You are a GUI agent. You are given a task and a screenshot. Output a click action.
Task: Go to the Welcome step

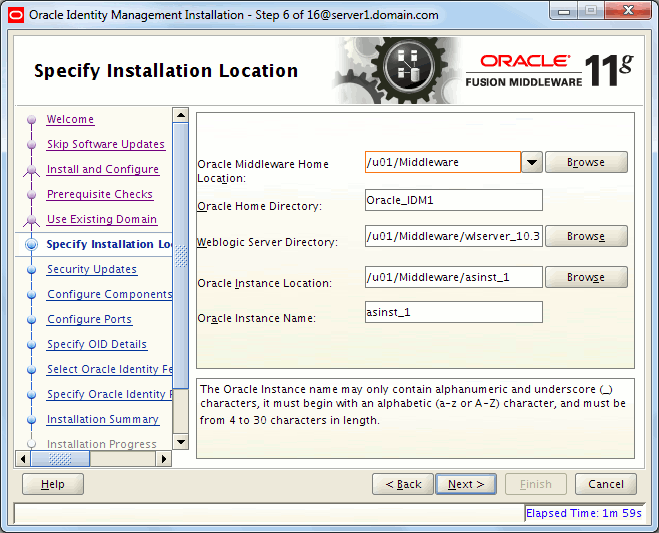point(70,119)
